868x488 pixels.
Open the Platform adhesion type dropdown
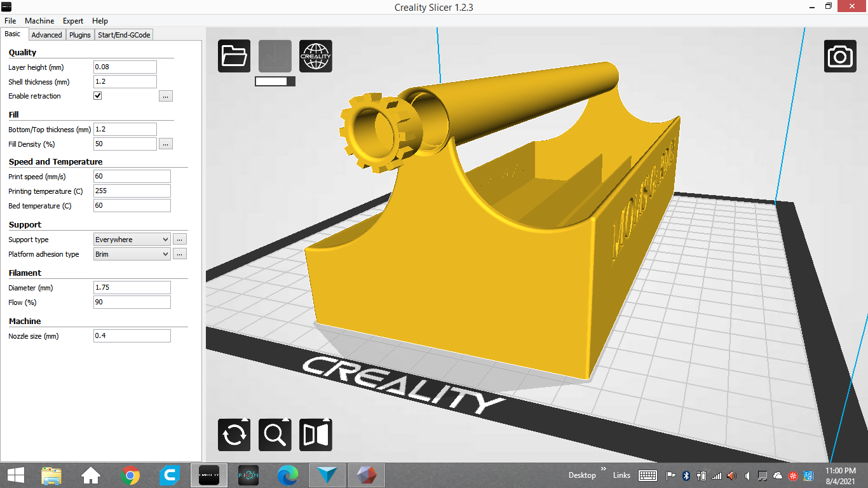click(132, 254)
